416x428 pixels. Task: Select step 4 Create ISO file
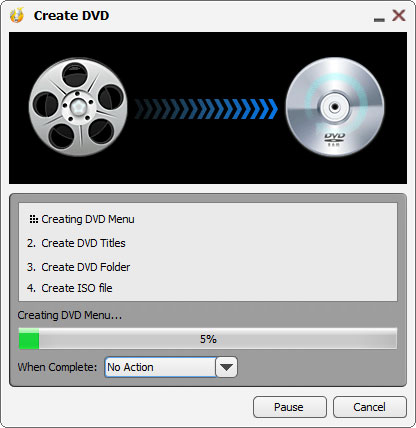click(x=70, y=288)
